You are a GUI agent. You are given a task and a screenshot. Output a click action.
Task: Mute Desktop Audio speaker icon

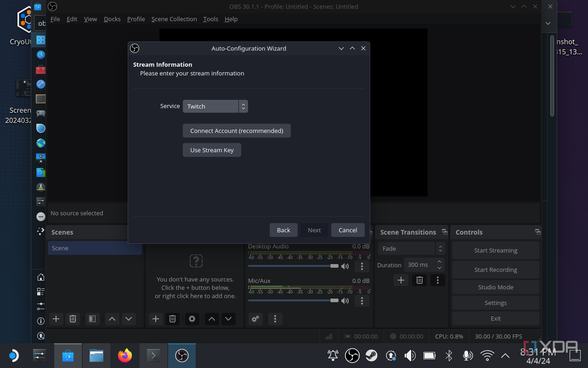[345, 266]
